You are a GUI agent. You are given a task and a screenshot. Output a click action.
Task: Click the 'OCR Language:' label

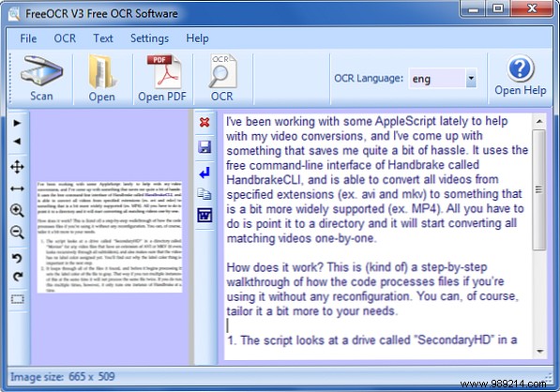(369, 78)
